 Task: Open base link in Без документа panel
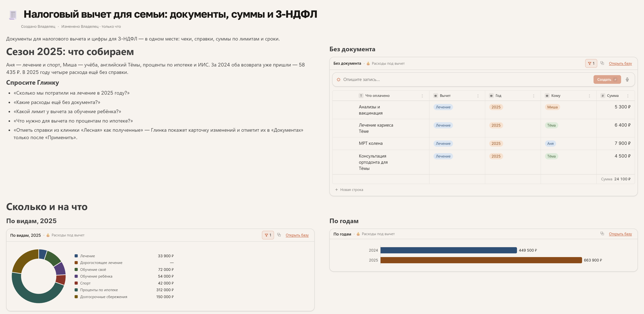(x=620, y=63)
